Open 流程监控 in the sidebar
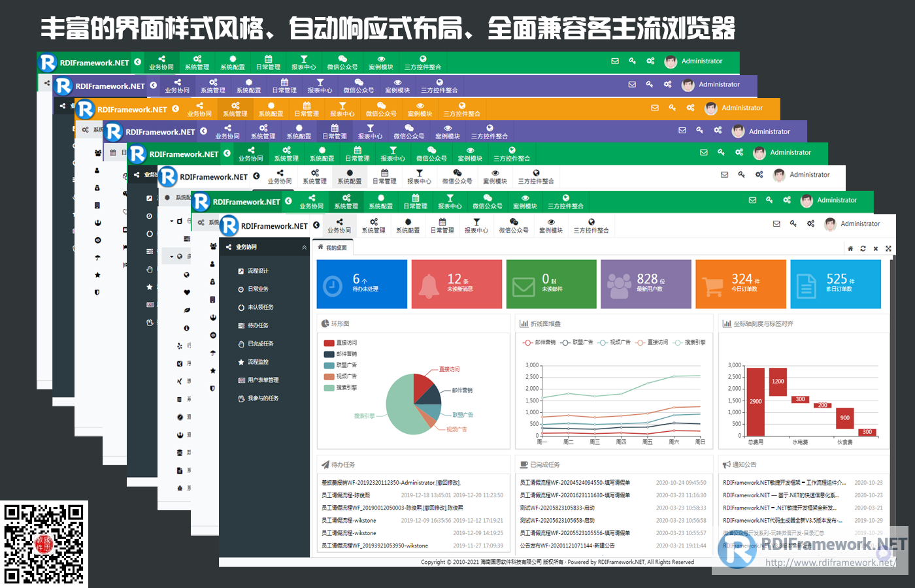The height and width of the screenshot is (588, 915). click(x=258, y=362)
